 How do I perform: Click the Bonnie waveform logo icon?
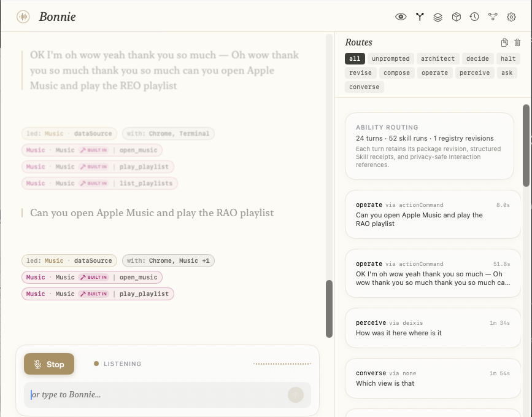(x=23, y=17)
